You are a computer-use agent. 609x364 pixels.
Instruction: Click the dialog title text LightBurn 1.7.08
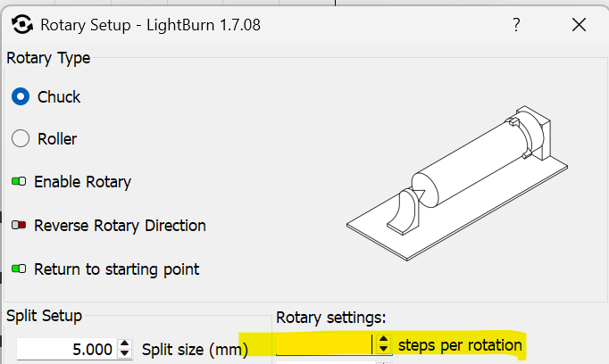tap(204, 25)
